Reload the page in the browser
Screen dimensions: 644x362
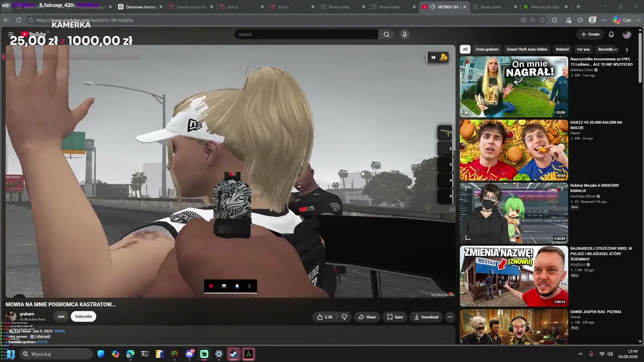click(19, 20)
